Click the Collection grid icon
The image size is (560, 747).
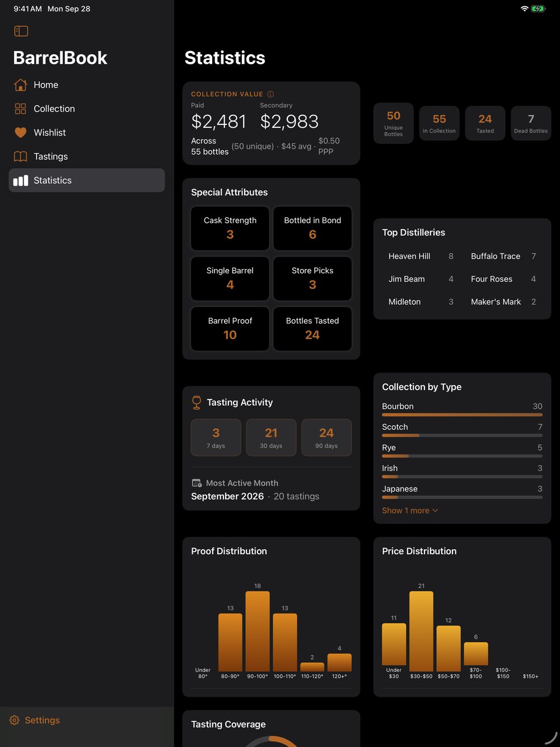(x=20, y=109)
